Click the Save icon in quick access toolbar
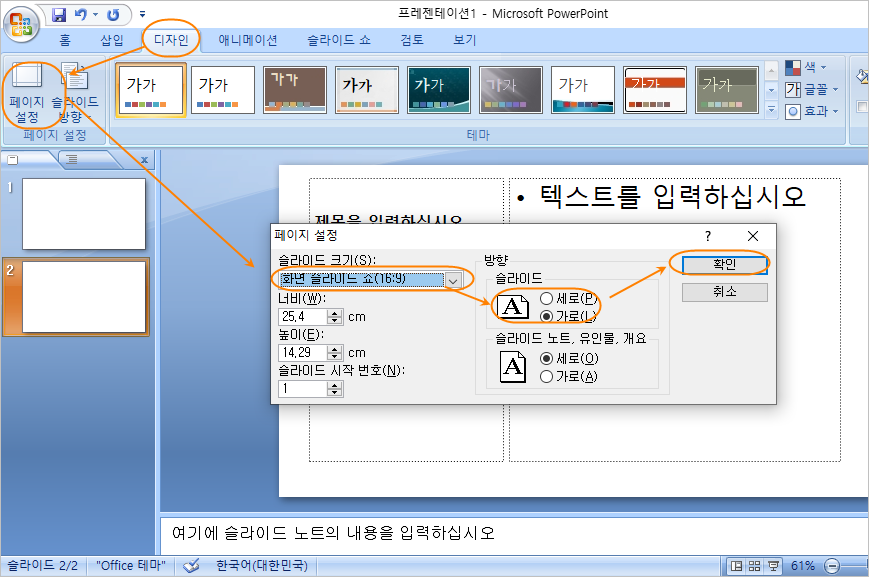869x577 pixels. [x=59, y=15]
